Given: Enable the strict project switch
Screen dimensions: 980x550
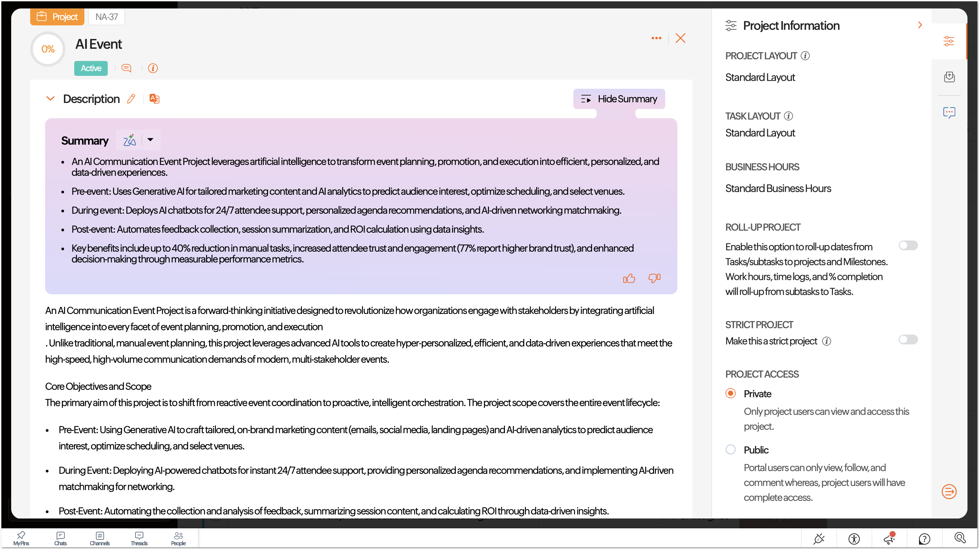Looking at the screenshot, I should 908,339.
